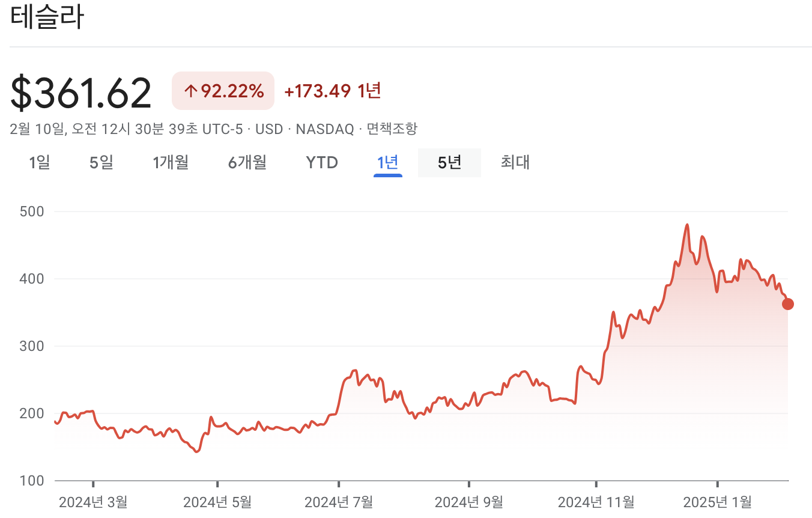Click the December peak on the price line
The image size is (812, 518).
(687, 224)
